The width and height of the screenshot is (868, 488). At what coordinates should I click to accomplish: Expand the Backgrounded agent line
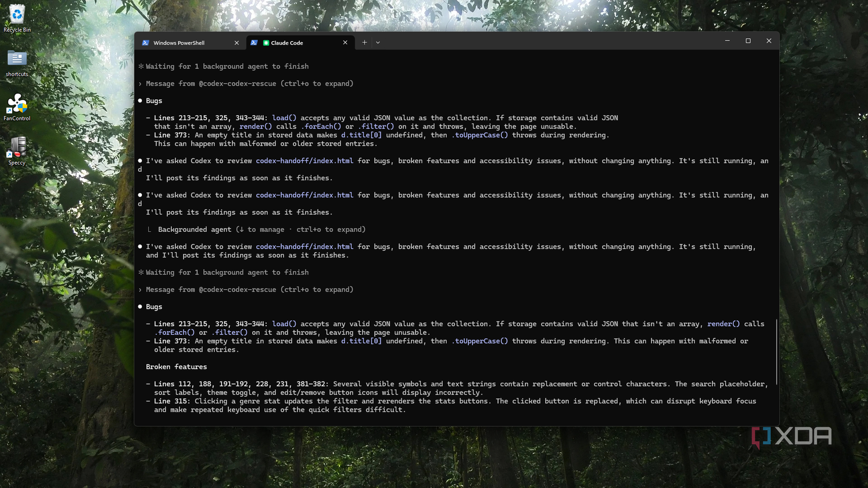point(256,230)
